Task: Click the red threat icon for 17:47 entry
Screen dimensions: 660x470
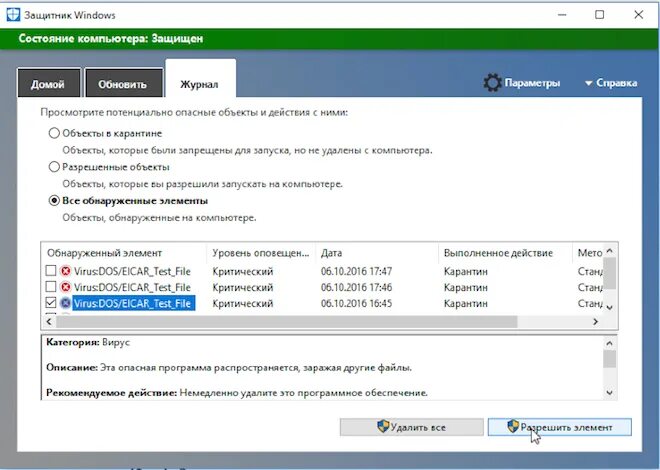Action: 65,271
